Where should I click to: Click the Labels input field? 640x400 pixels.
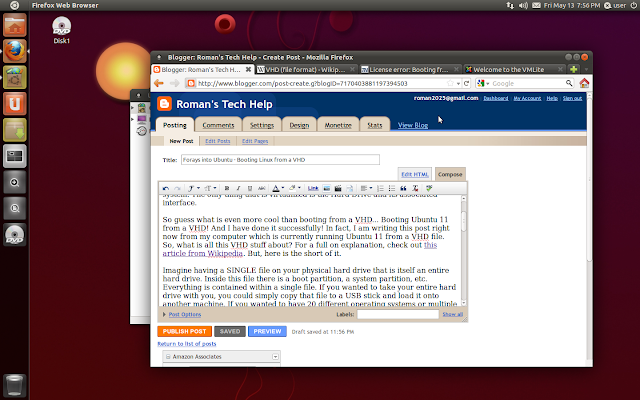(x=398, y=314)
